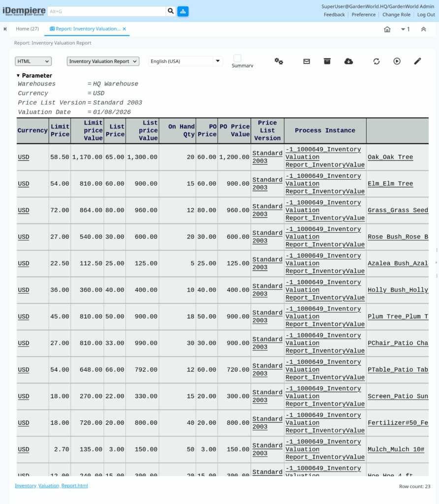
Task: Click Log Out
Action: click(x=426, y=14)
